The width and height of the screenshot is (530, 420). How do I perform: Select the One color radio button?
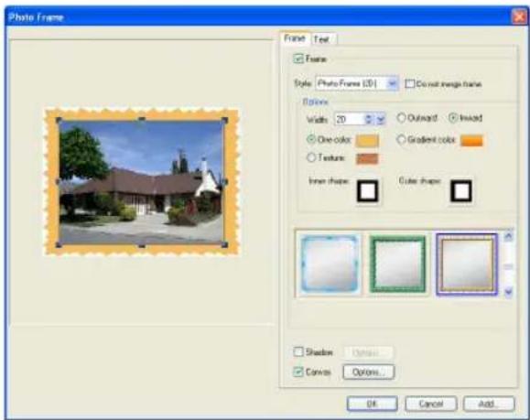(311, 139)
